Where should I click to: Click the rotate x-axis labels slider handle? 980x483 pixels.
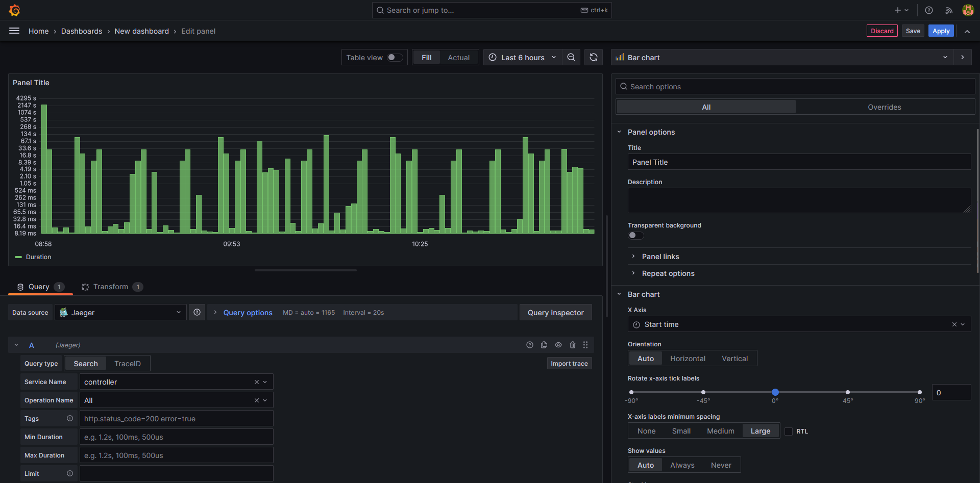(x=775, y=392)
